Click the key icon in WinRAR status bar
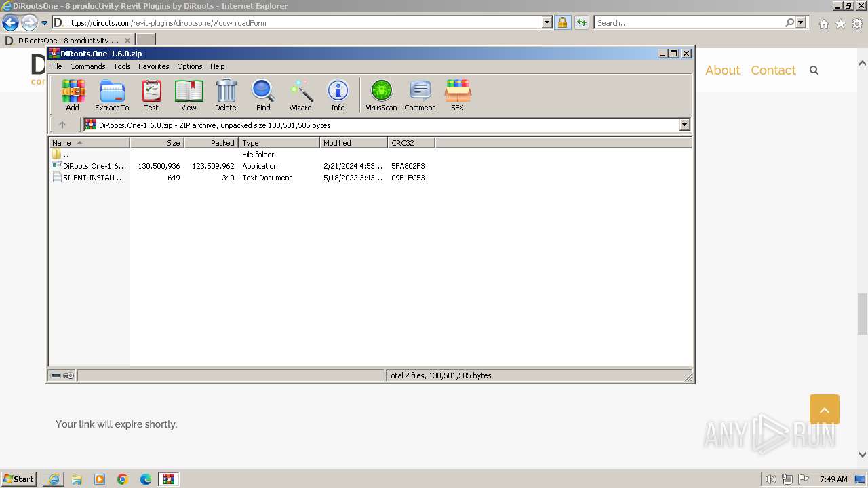Image resolution: width=868 pixels, height=488 pixels. 68,375
